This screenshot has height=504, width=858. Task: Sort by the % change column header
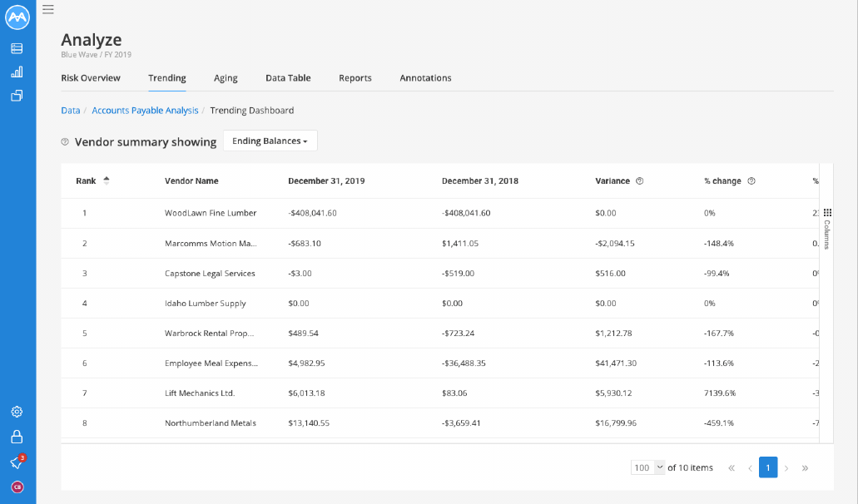coord(722,181)
